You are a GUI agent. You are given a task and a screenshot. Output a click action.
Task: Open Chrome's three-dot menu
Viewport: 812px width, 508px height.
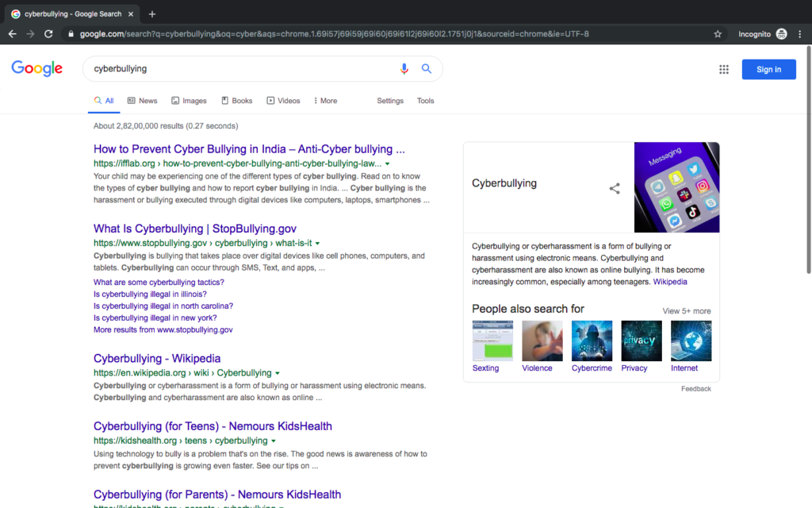[800, 34]
